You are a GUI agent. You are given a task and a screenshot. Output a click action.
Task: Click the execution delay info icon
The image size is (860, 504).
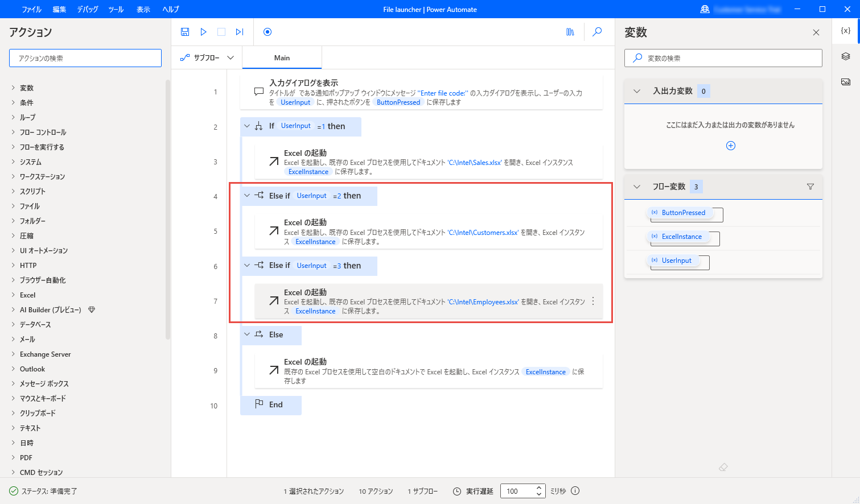pos(575,491)
